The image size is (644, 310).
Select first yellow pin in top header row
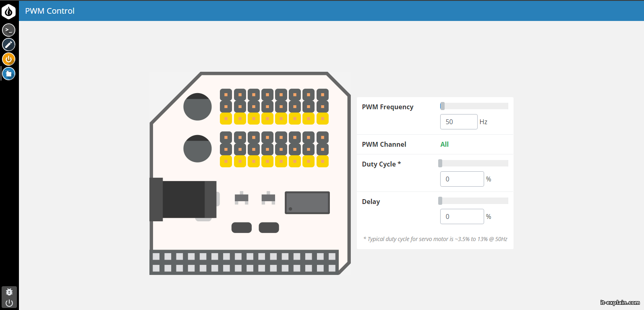[226, 119]
